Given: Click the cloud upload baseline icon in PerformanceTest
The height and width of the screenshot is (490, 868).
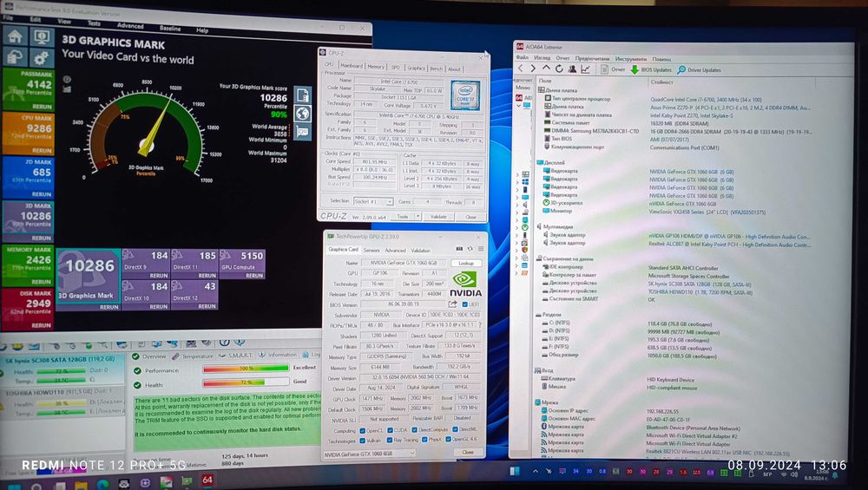Looking at the screenshot, I should coord(15,57).
